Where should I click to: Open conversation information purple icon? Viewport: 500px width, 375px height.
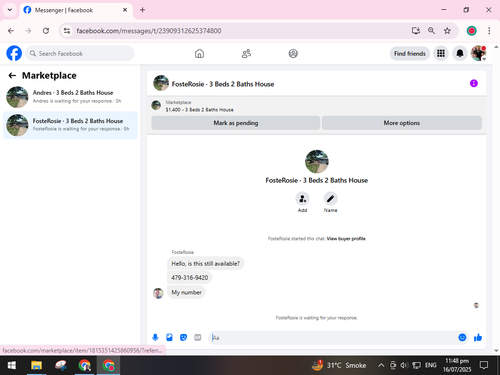point(474,83)
